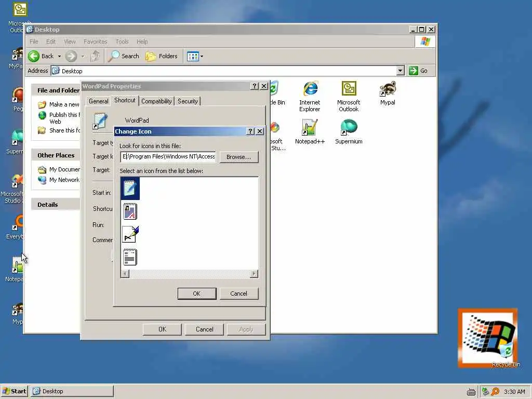Image resolution: width=532 pixels, height=399 pixels.
Task: Click OK in WordPad Properties dialog
Action: pos(162,329)
